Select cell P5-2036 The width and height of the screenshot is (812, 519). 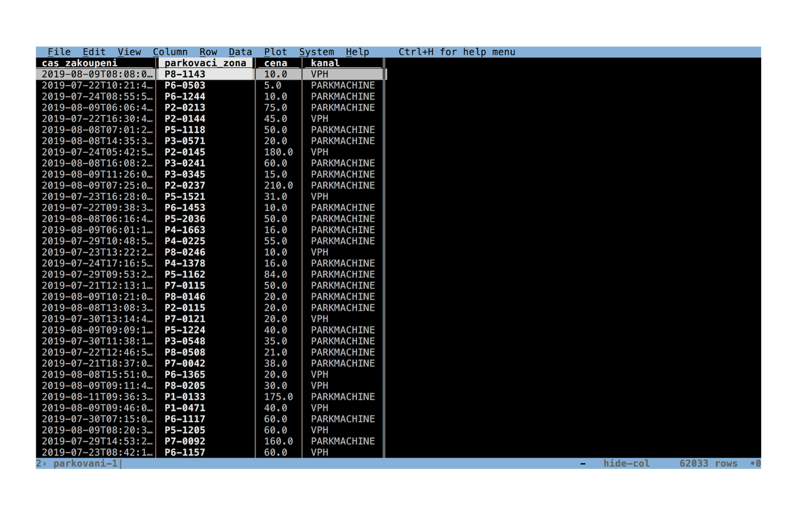point(185,219)
